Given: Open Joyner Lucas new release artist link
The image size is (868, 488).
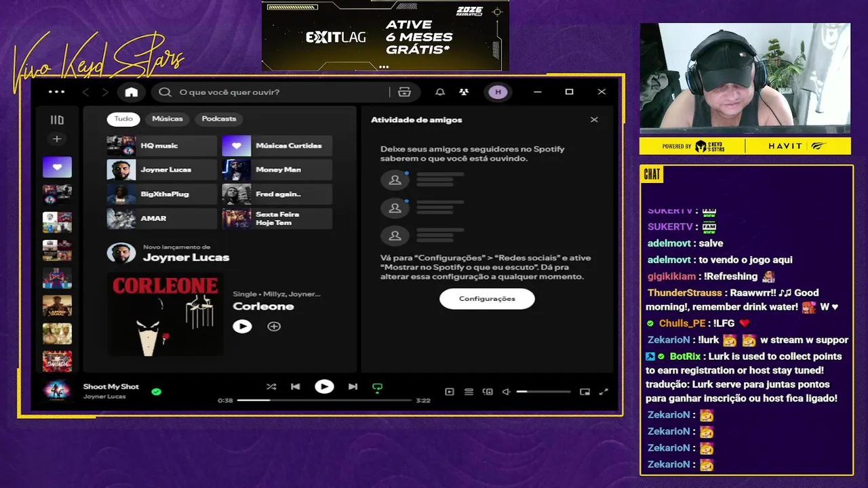Looking at the screenshot, I should click(186, 258).
